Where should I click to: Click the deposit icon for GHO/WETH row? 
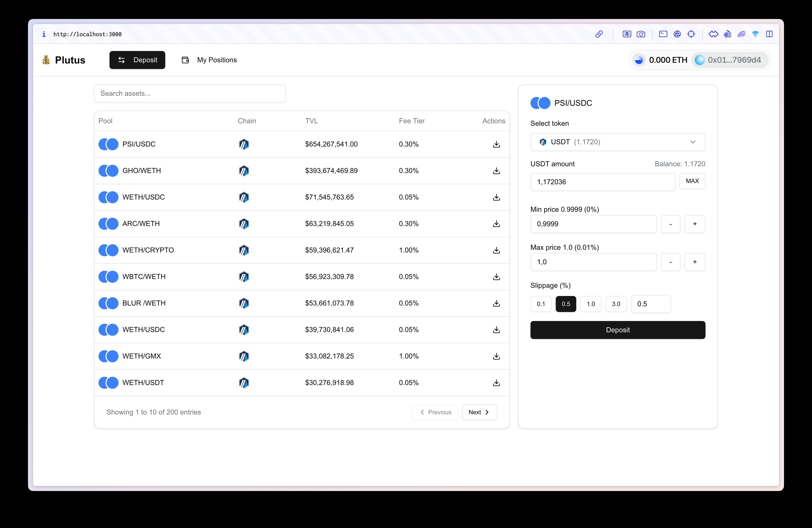click(496, 171)
